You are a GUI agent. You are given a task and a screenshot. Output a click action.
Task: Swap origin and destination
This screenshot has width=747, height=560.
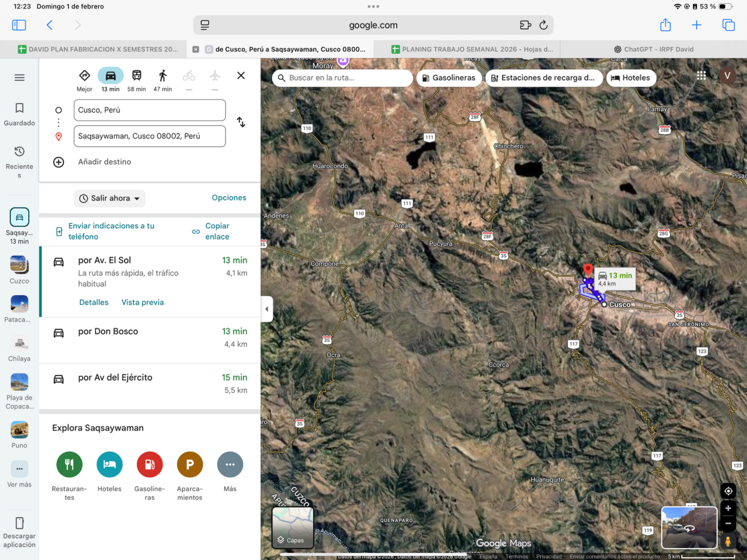(x=241, y=122)
